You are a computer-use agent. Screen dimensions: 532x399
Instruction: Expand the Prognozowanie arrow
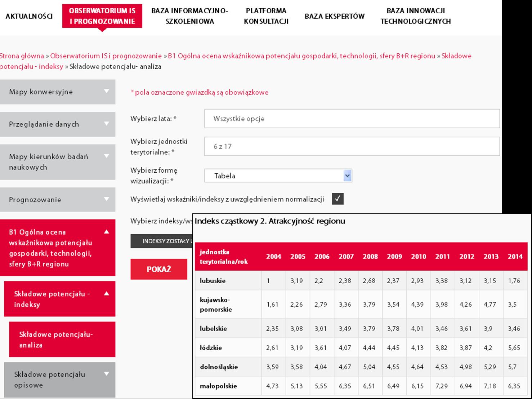pyautogui.click(x=106, y=199)
